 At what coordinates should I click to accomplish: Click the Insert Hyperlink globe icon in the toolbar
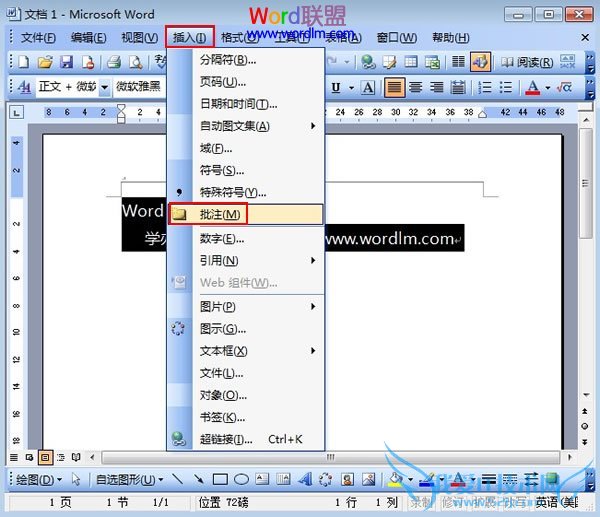pyautogui.click(x=368, y=62)
